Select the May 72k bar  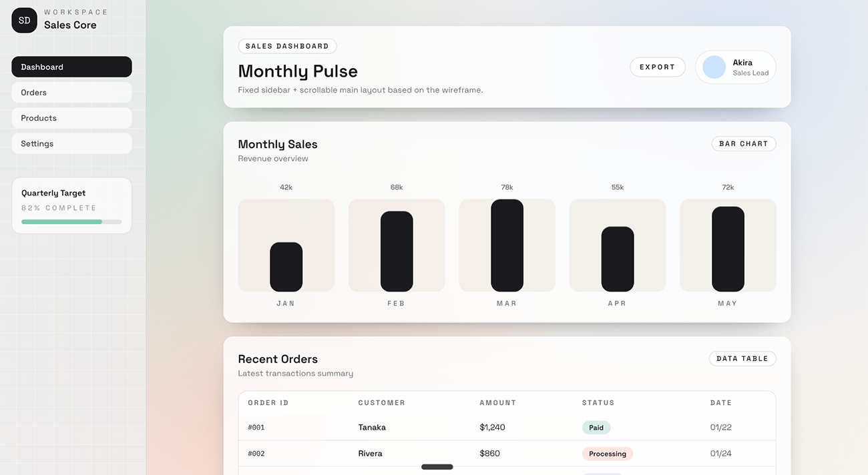pyautogui.click(x=728, y=249)
